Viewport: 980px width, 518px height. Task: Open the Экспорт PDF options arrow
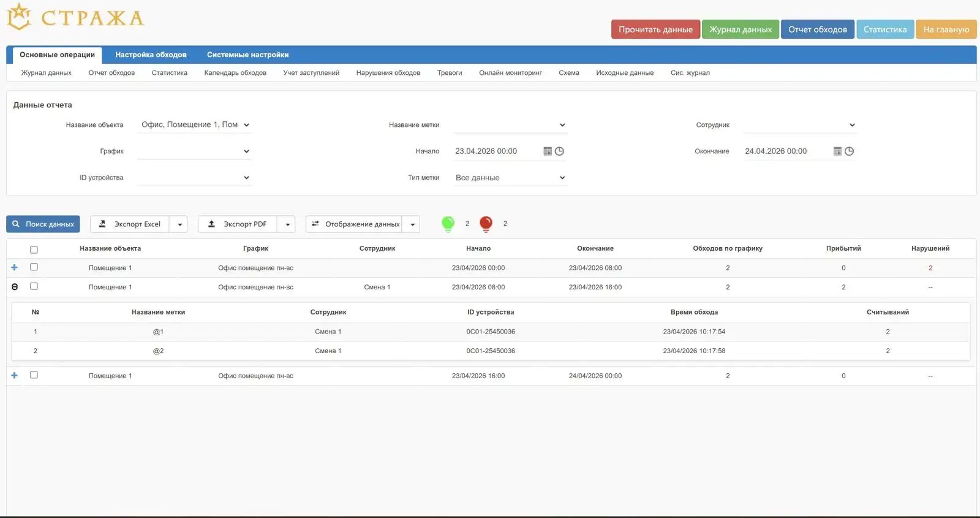click(287, 224)
